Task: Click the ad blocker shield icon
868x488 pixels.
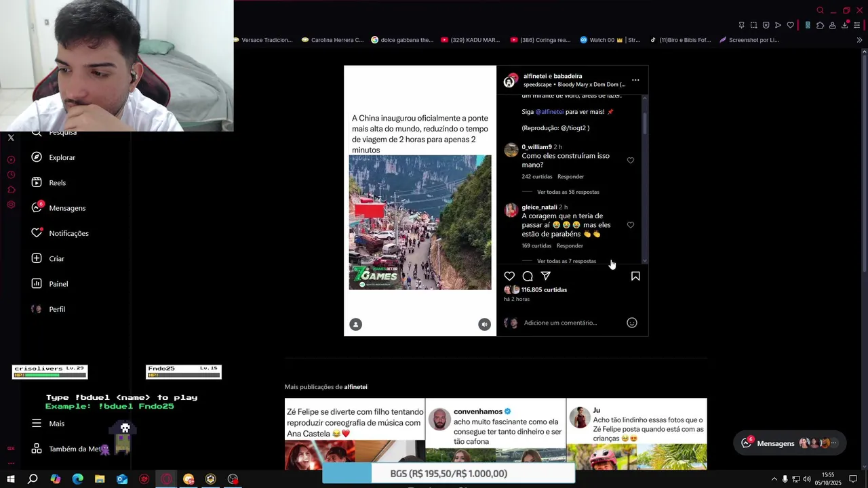Action: [x=766, y=25]
